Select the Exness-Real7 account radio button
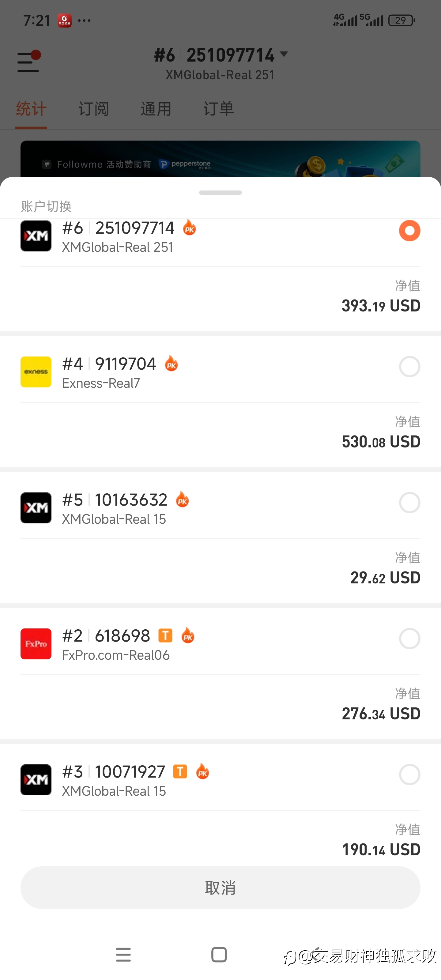Image resolution: width=441 pixels, height=980 pixels. click(409, 367)
